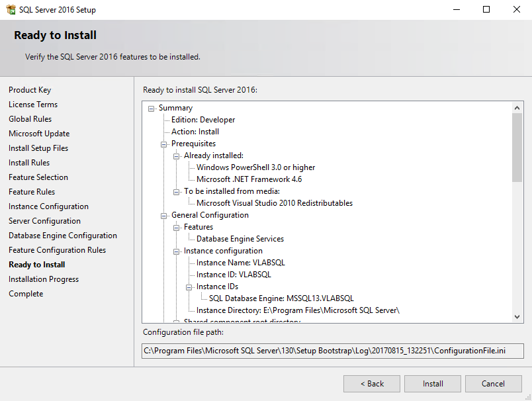Viewport: 532px width, 401px height.
Task: Collapse the General Configuration node
Action: click(163, 216)
